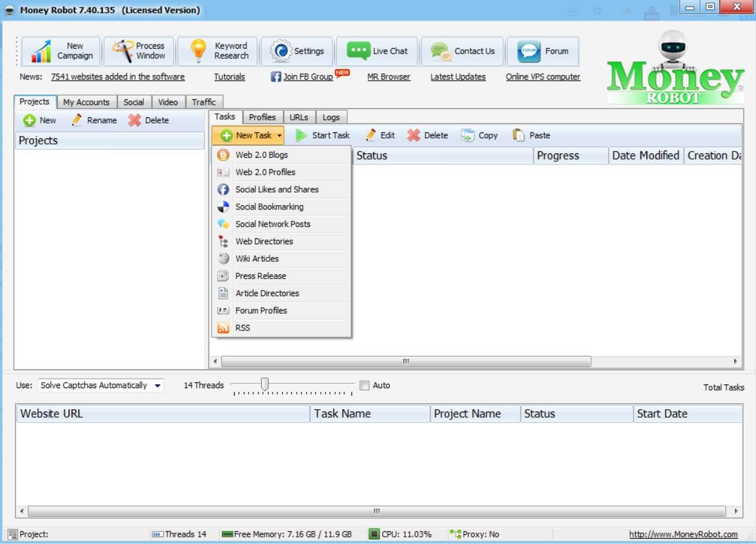Open the Settings gear icon

(280, 51)
